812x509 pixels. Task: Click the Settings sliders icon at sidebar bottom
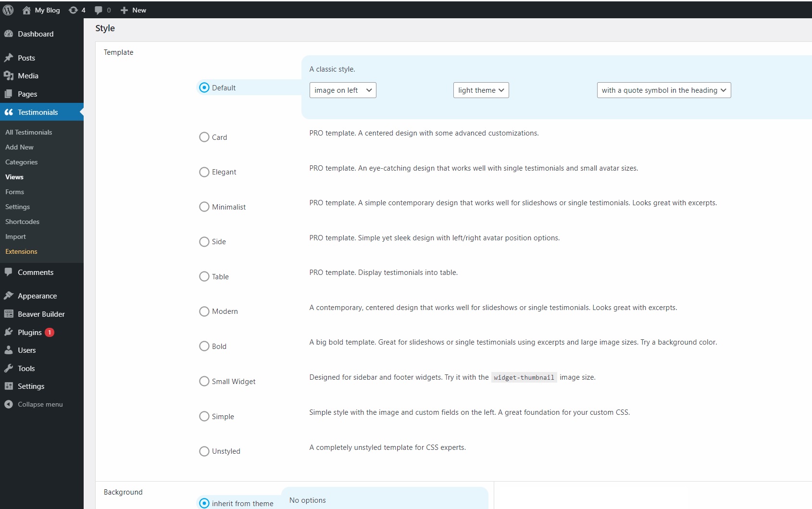coord(9,386)
